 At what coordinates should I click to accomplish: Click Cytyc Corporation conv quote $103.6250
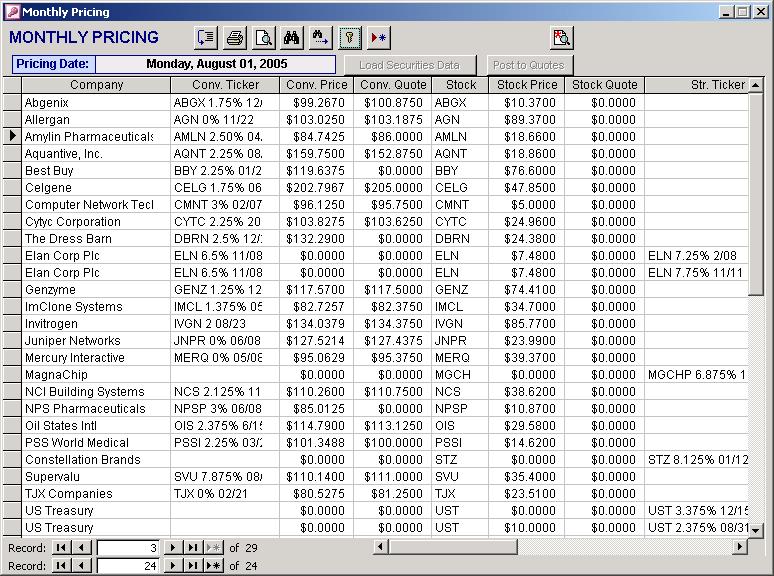393,222
